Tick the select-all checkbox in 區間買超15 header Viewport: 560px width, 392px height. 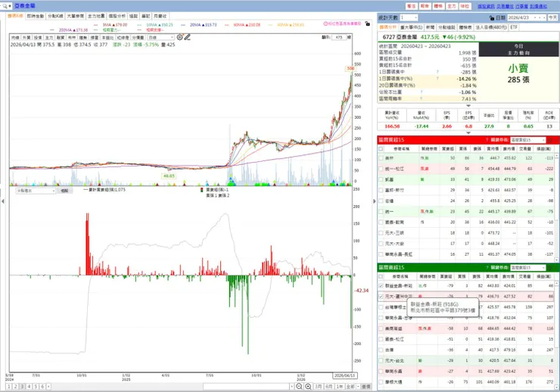[381, 149]
